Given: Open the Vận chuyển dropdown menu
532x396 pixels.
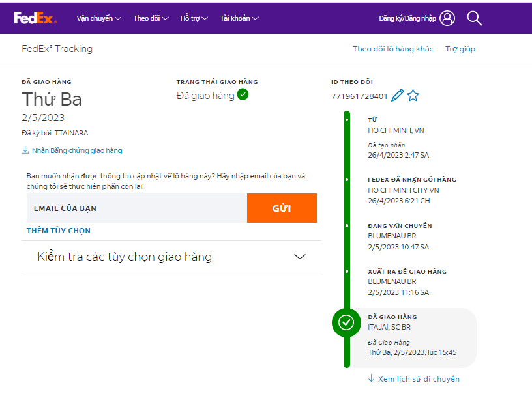Looking at the screenshot, I should (x=99, y=18).
